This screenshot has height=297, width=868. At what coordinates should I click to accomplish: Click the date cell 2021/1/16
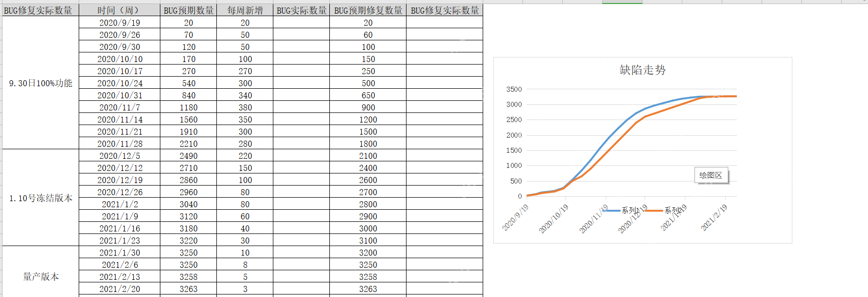click(120, 228)
